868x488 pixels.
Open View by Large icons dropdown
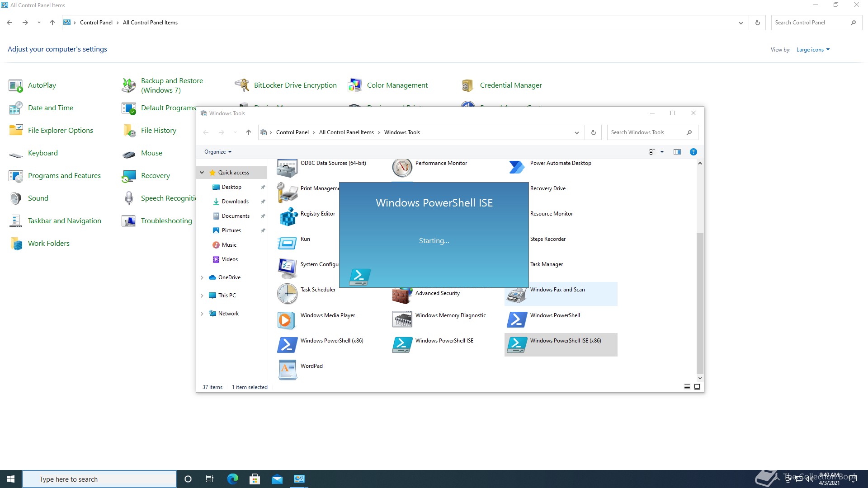(813, 50)
